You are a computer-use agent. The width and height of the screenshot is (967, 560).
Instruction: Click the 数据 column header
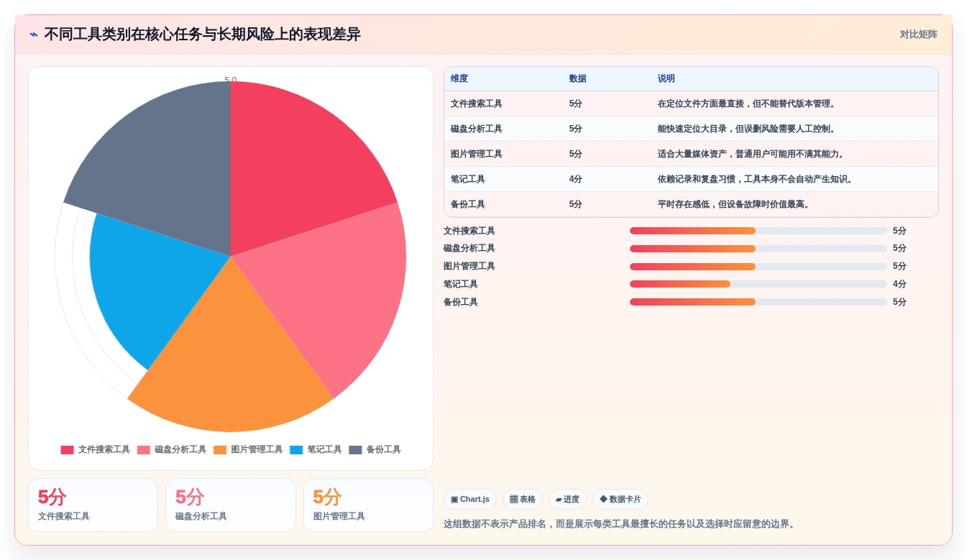tap(577, 79)
